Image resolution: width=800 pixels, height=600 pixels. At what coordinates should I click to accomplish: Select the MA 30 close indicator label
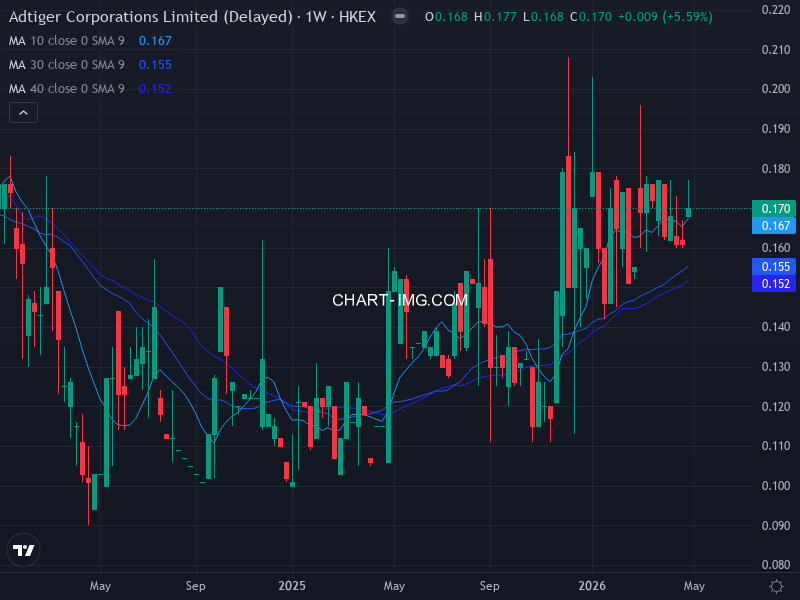[x=67, y=65]
